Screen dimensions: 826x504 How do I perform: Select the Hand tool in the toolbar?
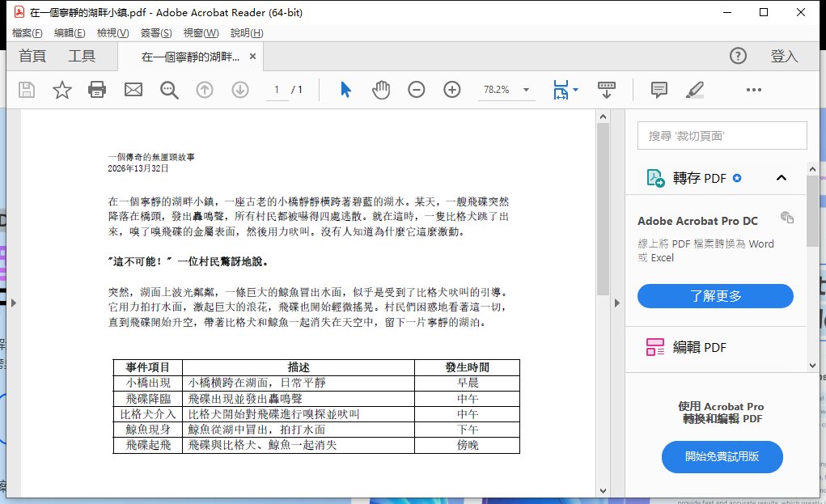pyautogui.click(x=380, y=90)
